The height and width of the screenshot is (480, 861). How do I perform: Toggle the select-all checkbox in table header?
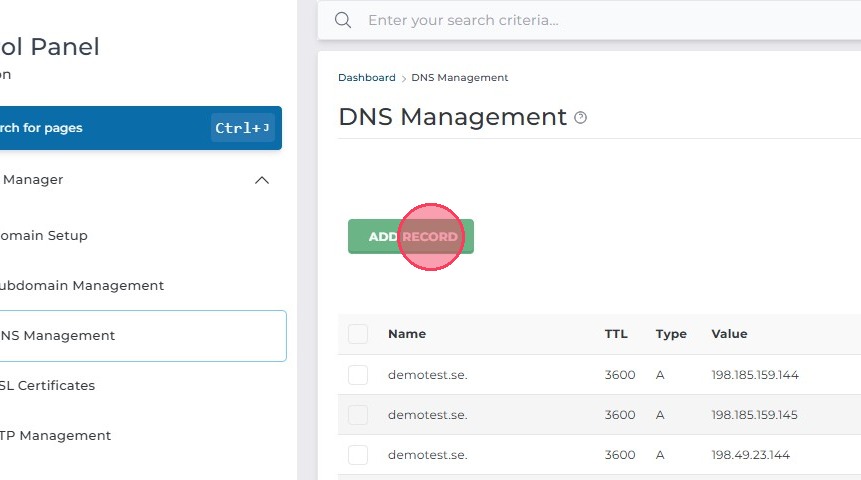point(358,334)
